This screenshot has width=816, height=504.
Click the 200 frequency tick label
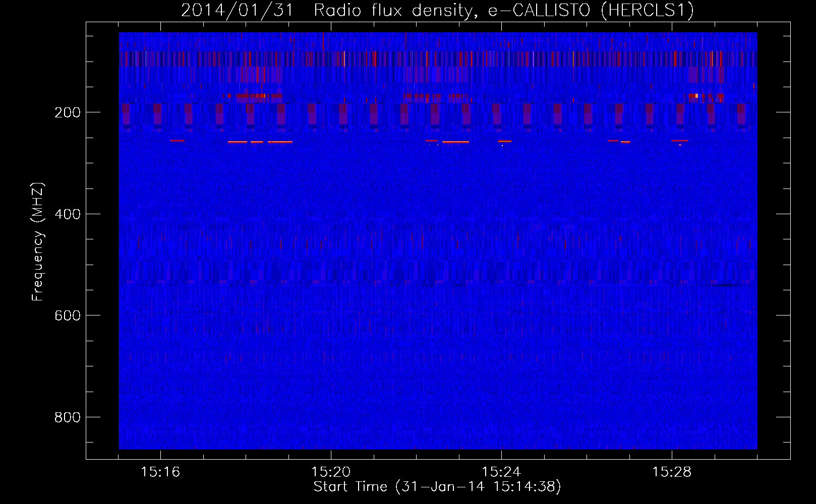67,112
